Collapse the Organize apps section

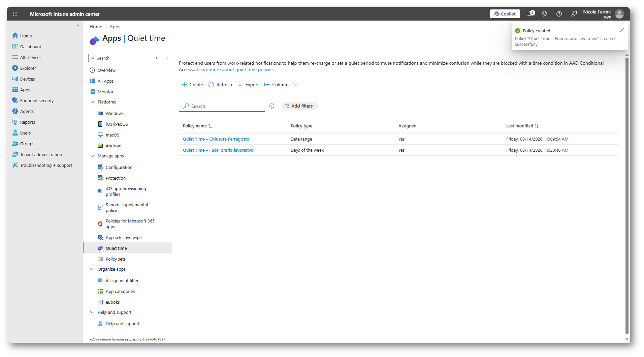(92, 269)
